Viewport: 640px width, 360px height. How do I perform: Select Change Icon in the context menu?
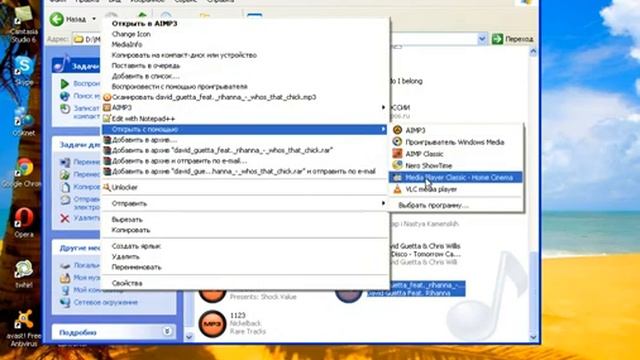coord(244,34)
